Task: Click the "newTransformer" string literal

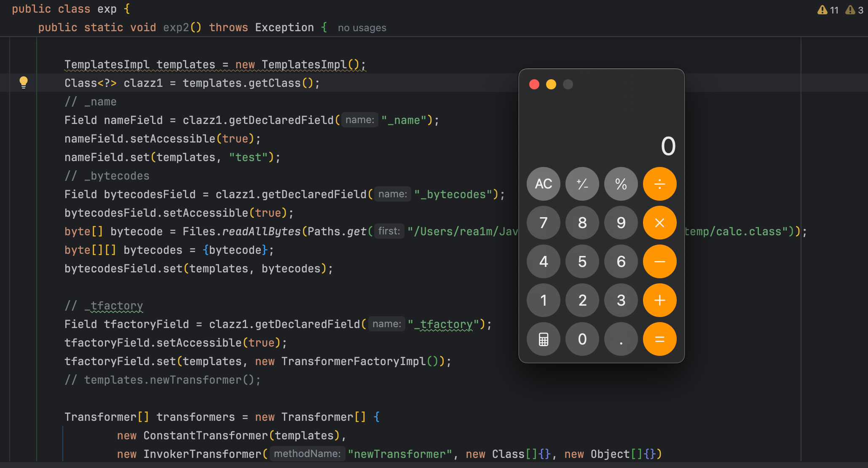Action: (400, 454)
